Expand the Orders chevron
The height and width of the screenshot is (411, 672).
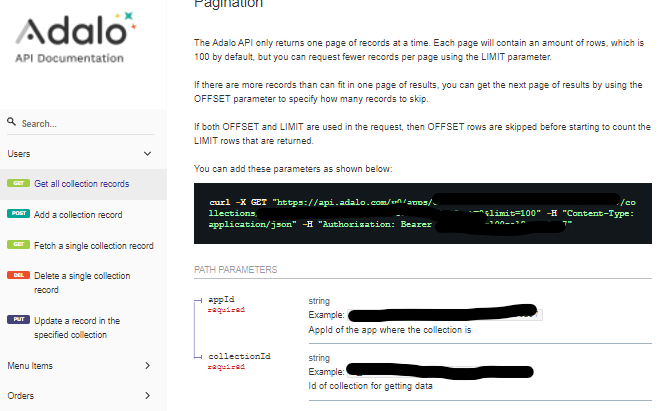147,396
